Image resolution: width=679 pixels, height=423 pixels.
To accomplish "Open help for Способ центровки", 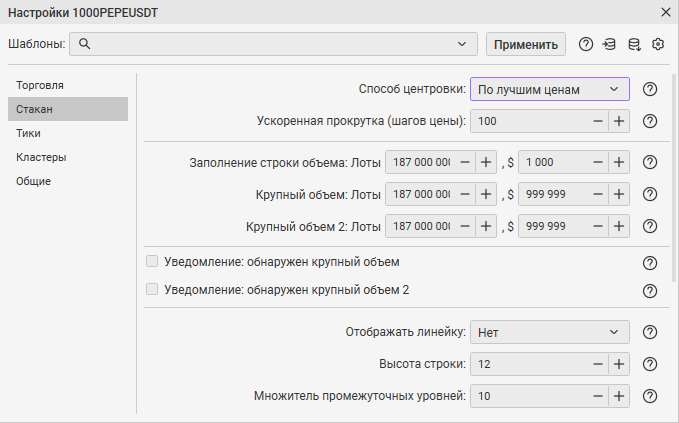I will tap(649, 89).
